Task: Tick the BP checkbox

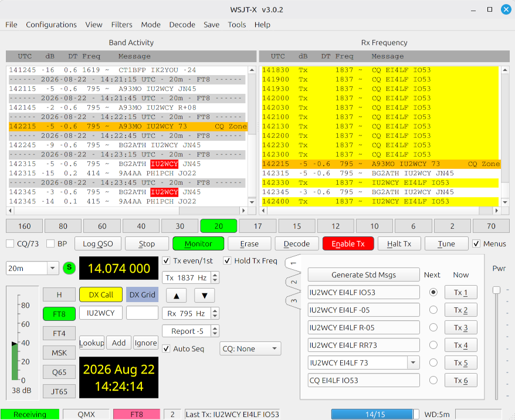Action: pos(50,243)
